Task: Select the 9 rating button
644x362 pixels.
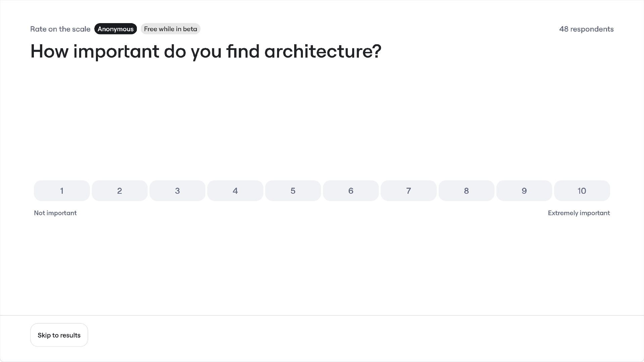Action: [524, 191]
